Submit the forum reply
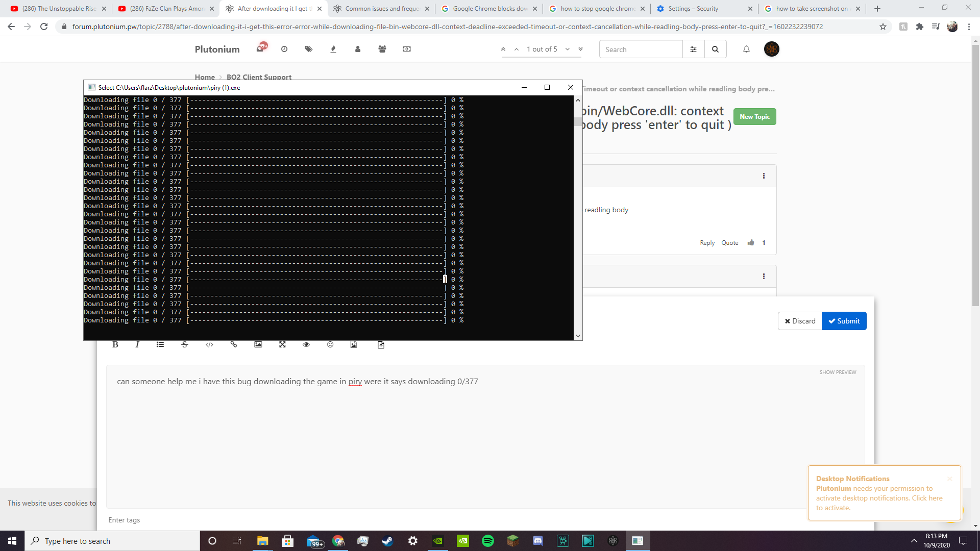 [x=844, y=321]
